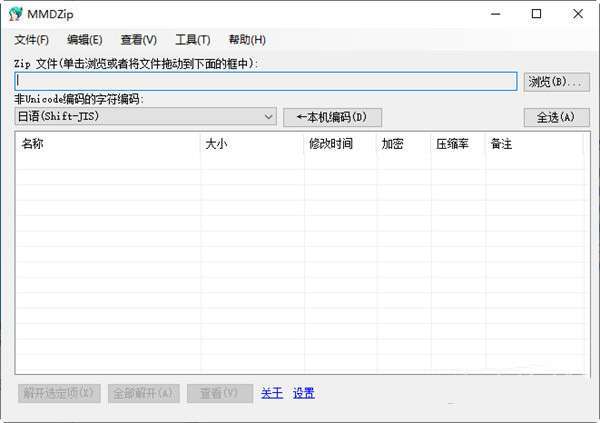Click the ←本机编码(D) button
The image size is (600, 423).
click(332, 117)
